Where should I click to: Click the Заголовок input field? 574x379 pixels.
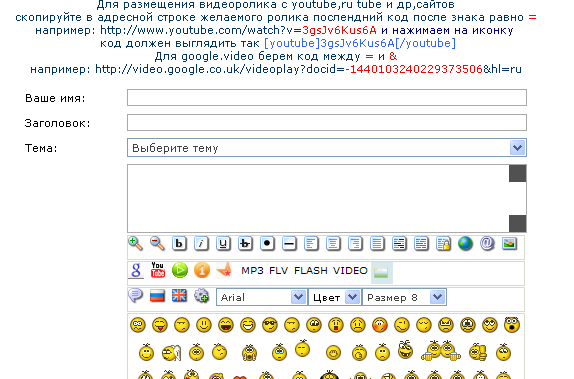click(327, 122)
